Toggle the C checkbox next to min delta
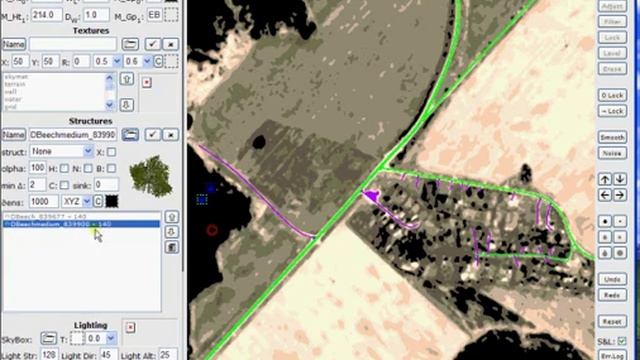The width and height of the screenshot is (640, 360). (64, 185)
